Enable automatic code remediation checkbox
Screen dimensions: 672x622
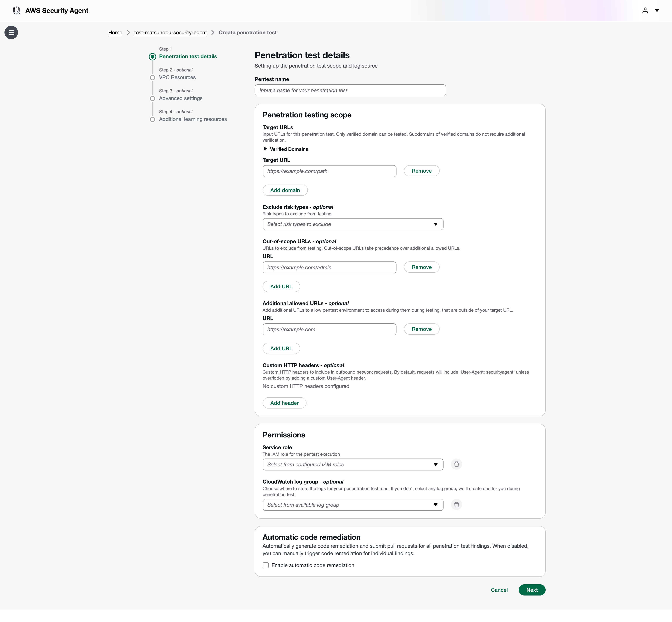266,565
